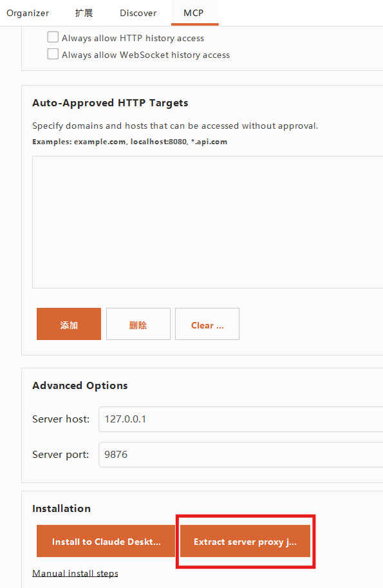Click the 'Specify domains and hosts' description
The image size is (383, 588).
pyautogui.click(x=175, y=126)
